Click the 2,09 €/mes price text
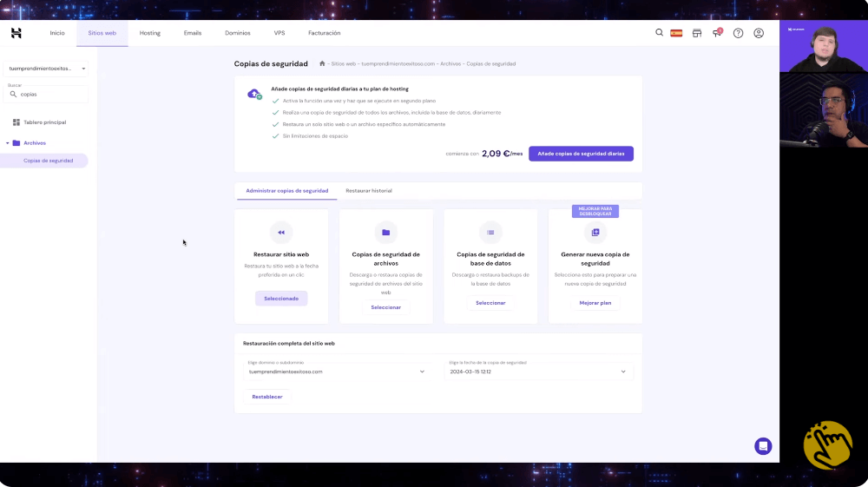This screenshot has width=868, height=487. click(x=502, y=154)
